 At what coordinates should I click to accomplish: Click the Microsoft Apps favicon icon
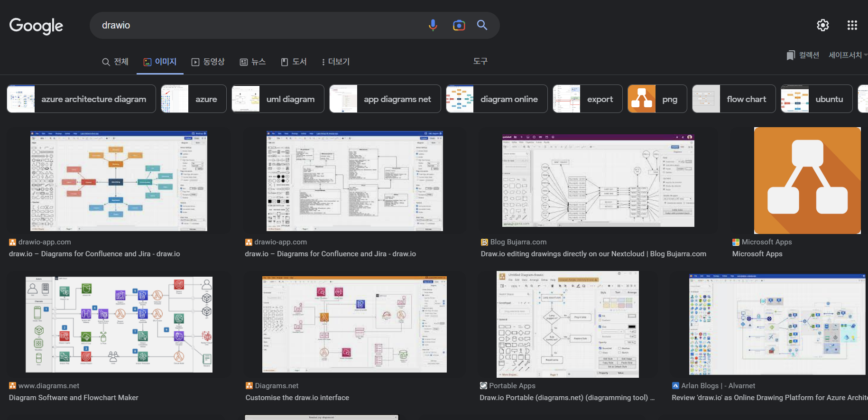click(736, 242)
